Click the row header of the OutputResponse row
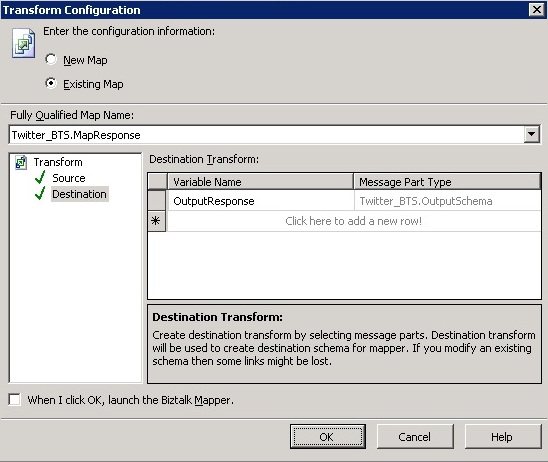Image resolution: width=548 pixels, height=462 pixels. click(157, 201)
